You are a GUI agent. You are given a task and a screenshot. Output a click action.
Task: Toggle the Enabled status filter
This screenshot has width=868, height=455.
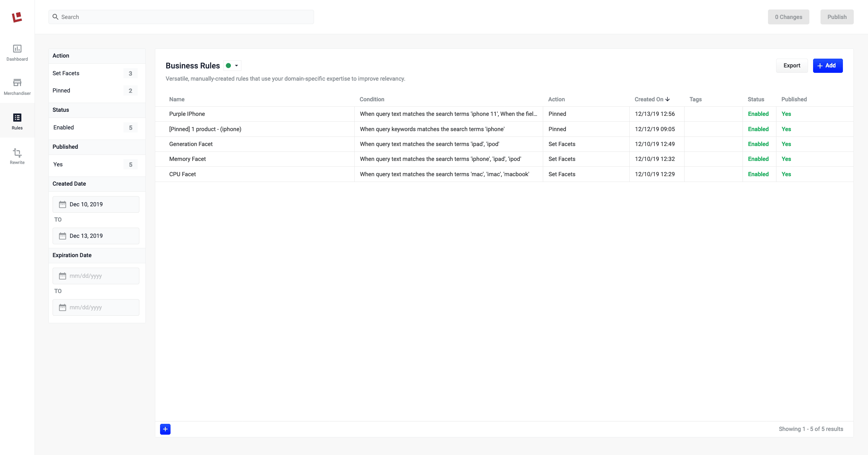click(x=63, y=127)
